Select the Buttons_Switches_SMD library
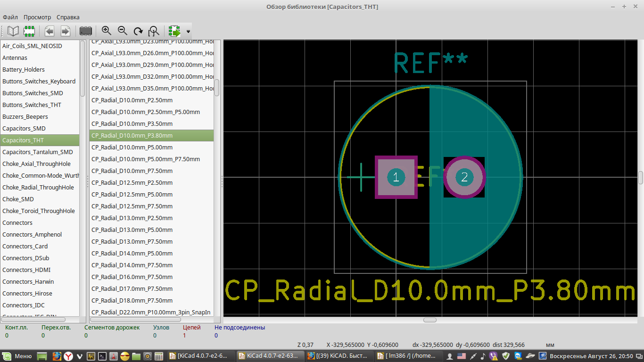Viewport: 644px width, 362px height. click(x=40, y=93)
